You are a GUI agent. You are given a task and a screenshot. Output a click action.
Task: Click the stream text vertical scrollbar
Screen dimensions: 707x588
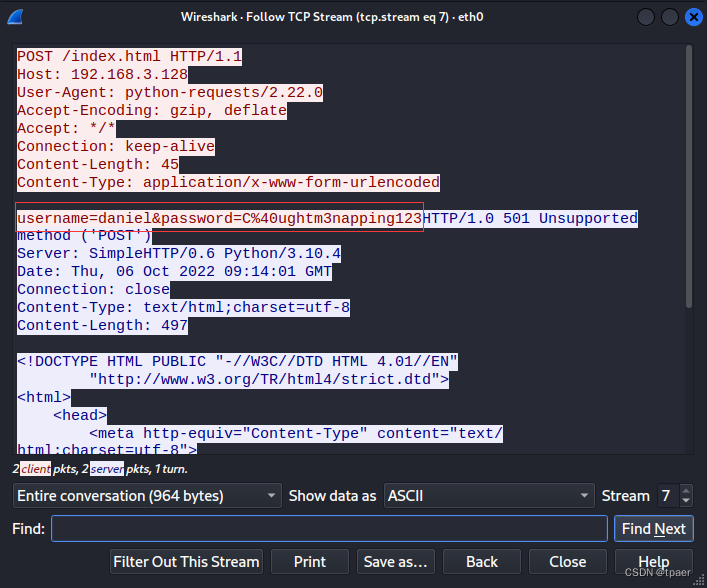689,177
